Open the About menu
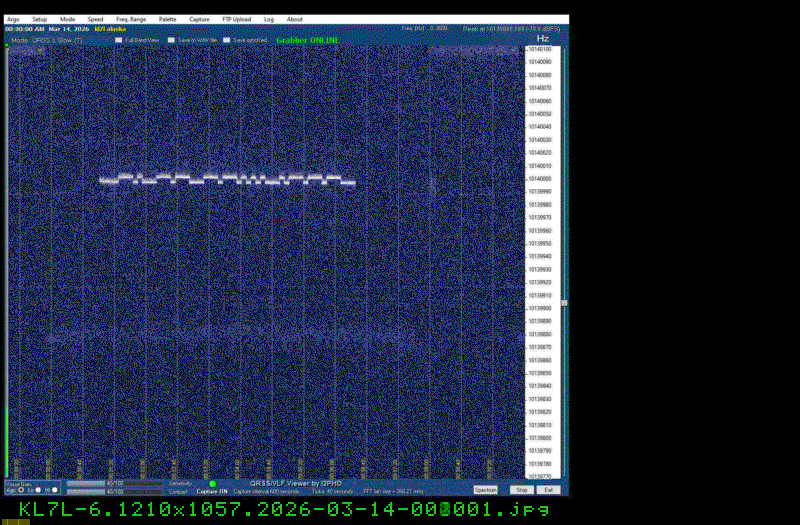The width and height of the screenshot is (800, 525). click(x=295, y=19)
